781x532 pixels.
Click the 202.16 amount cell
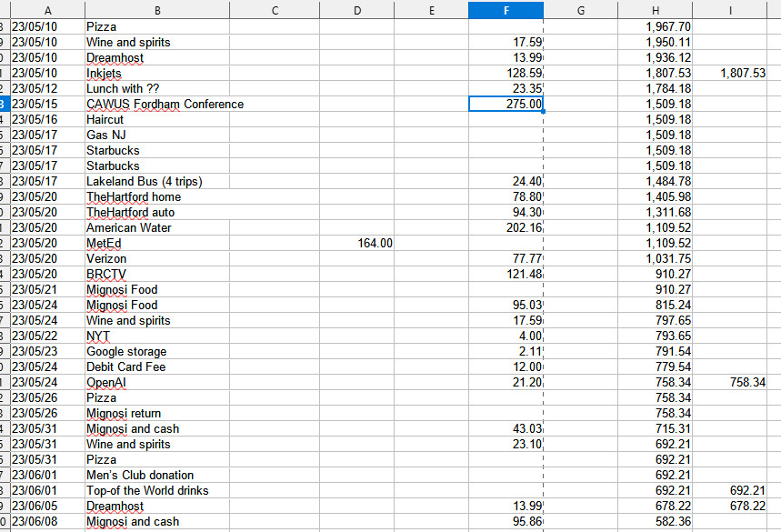[506, 227]
